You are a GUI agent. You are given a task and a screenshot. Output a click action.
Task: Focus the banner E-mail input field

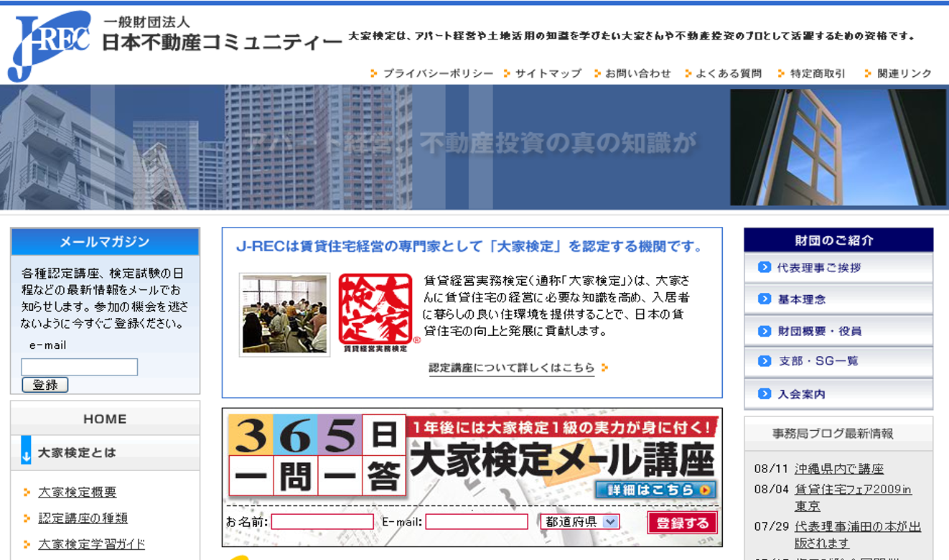point(477,522)
